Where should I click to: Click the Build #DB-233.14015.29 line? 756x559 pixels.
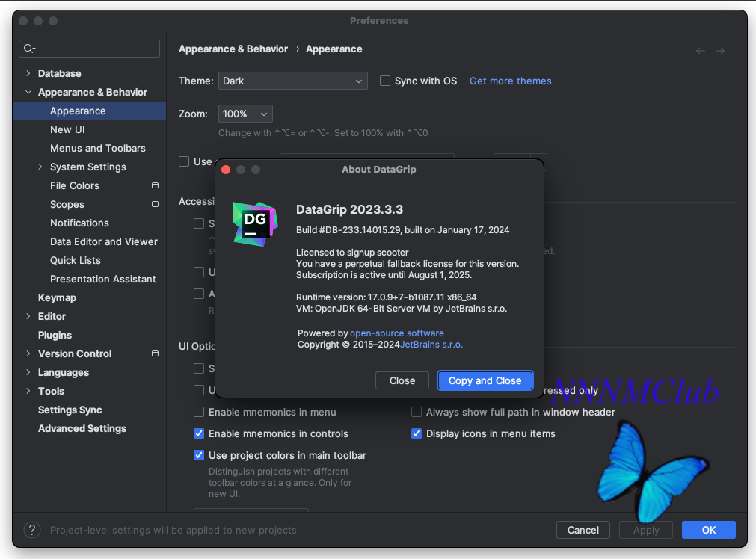coord(402,230)
